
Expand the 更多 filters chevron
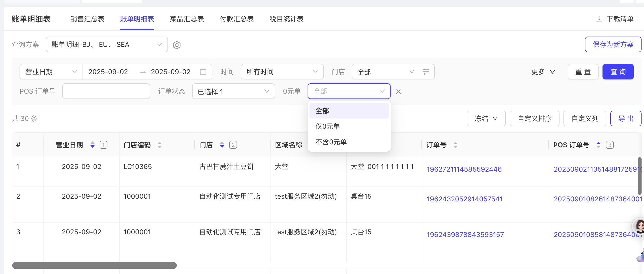pyautogui.click(x=543, y=72)
